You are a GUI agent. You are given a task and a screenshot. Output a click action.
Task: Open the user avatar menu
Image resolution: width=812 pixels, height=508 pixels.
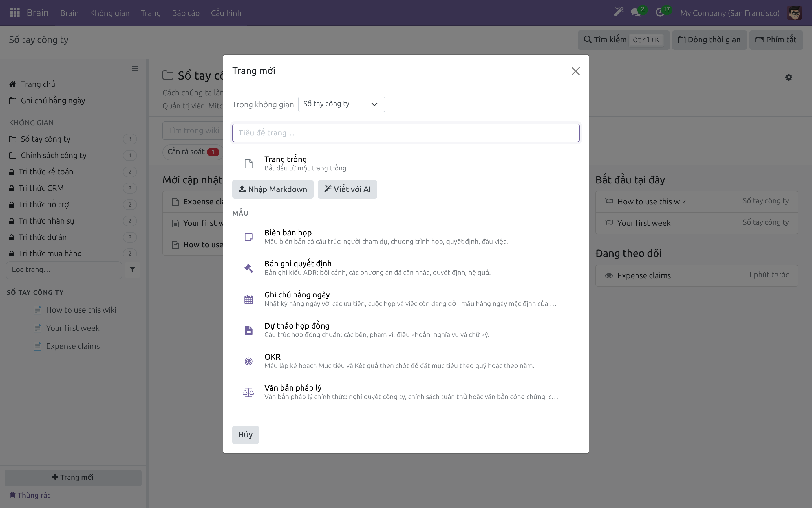point(794,13)
